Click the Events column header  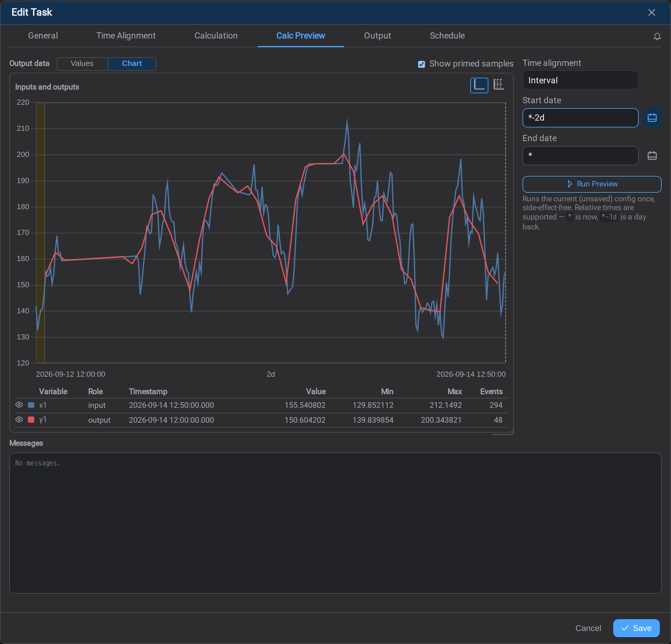click(491, 391)
